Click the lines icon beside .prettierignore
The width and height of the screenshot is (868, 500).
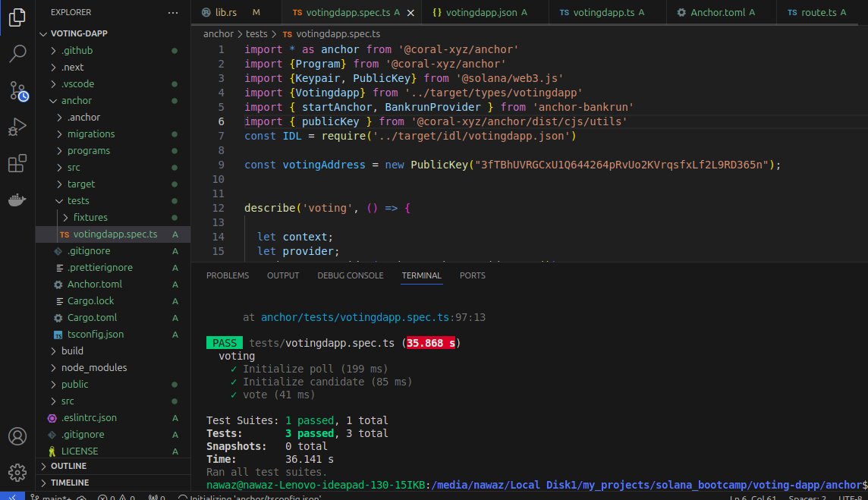click(x=59, y=268)
